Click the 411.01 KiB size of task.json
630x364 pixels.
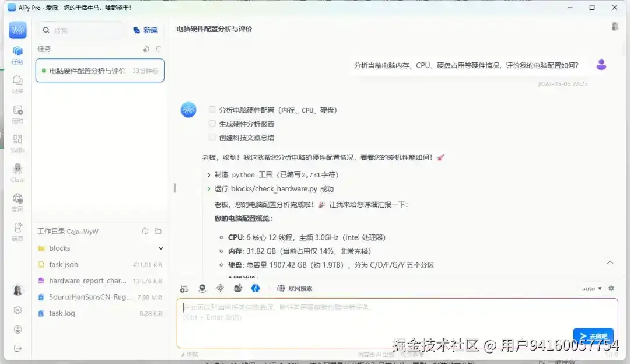147,265
